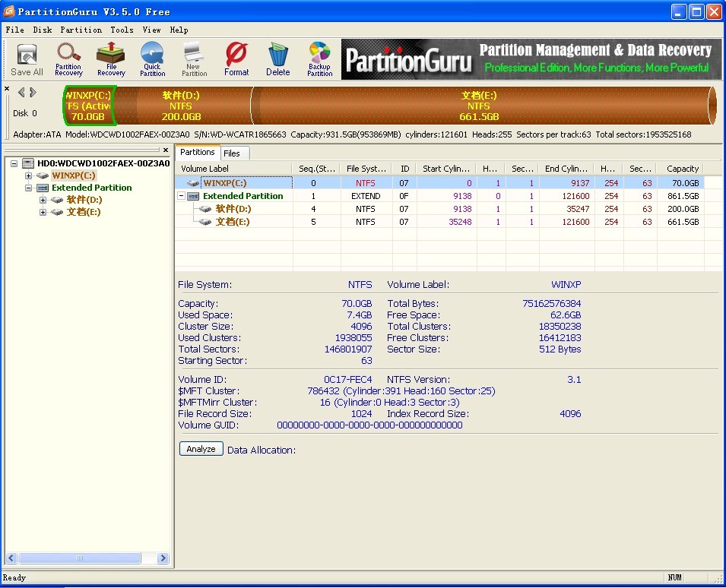Image resolution: width=726 pixels, height=588 pixels.
Task: Click the Delete partition icon
Action: click(277, 59)
